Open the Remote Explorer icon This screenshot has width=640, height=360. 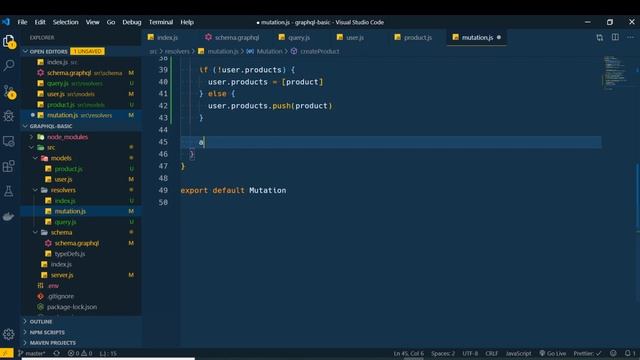[9, 141]
